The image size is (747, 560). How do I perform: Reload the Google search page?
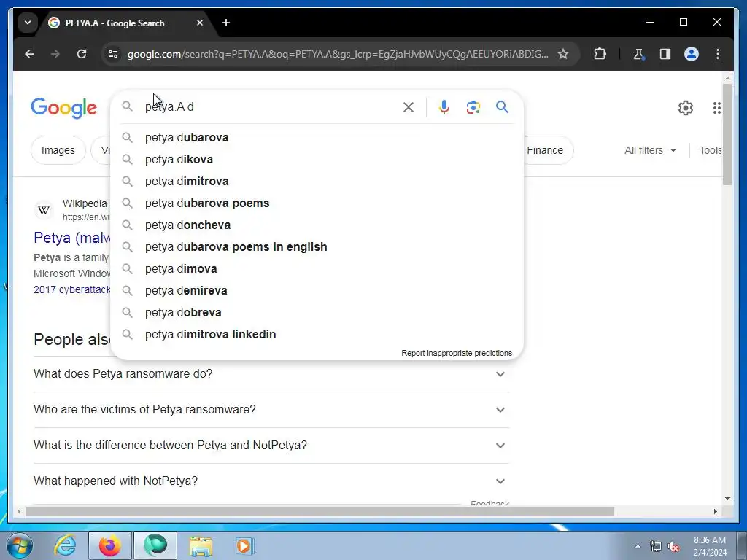[82, 54]
